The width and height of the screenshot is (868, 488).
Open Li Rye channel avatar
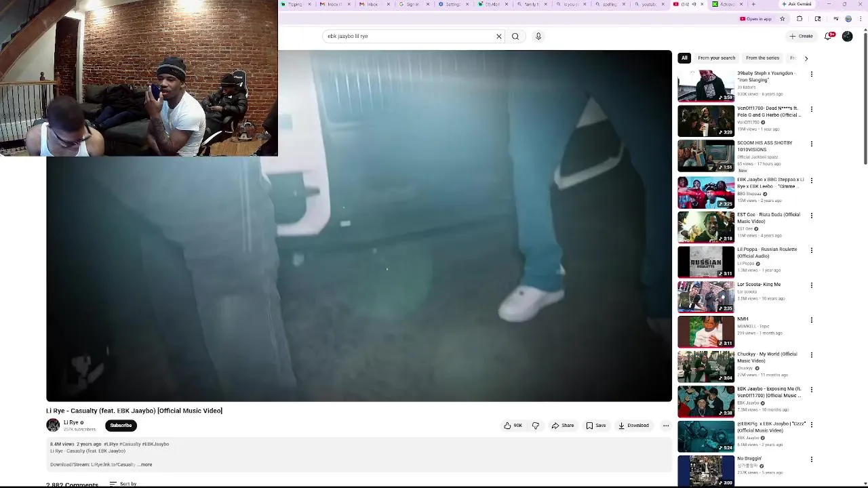tap(53, 425)
